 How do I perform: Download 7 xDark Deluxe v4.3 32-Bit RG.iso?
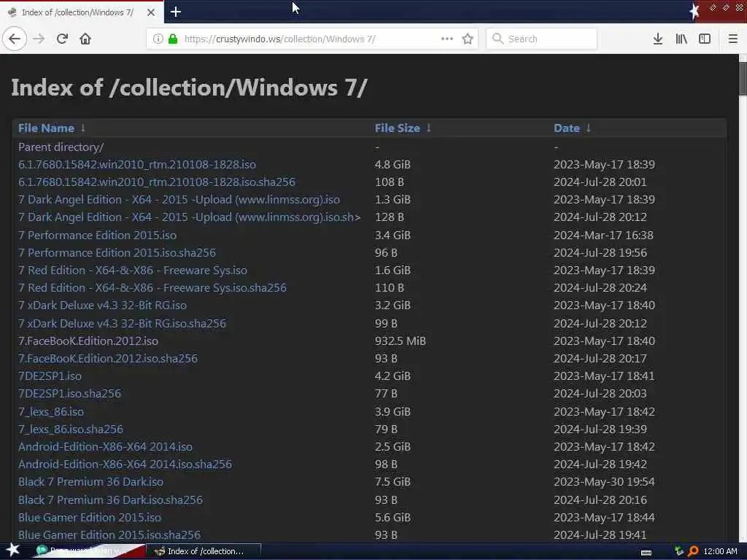click(x=102, y=306)
